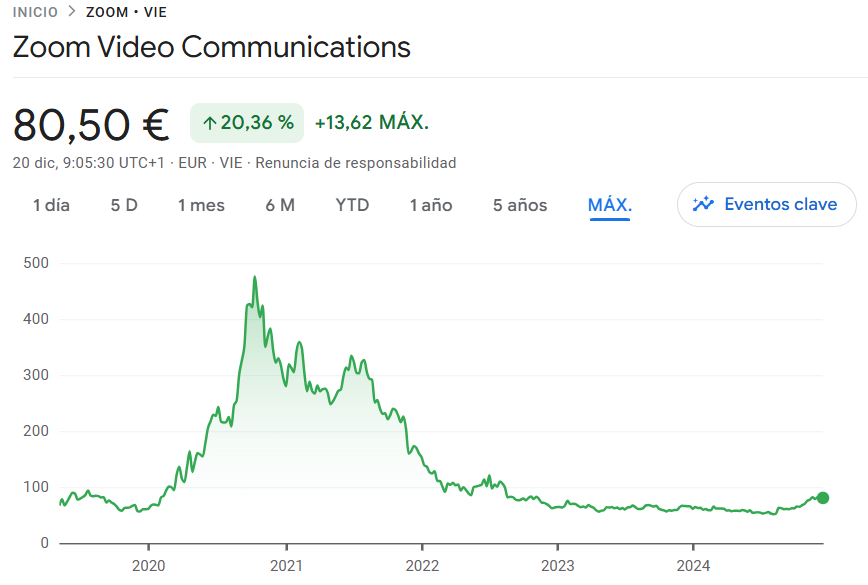The width and height of the screenshot is (868, 585).
Task: Select the 1 año range tab
Action: (x=431, y=205)
